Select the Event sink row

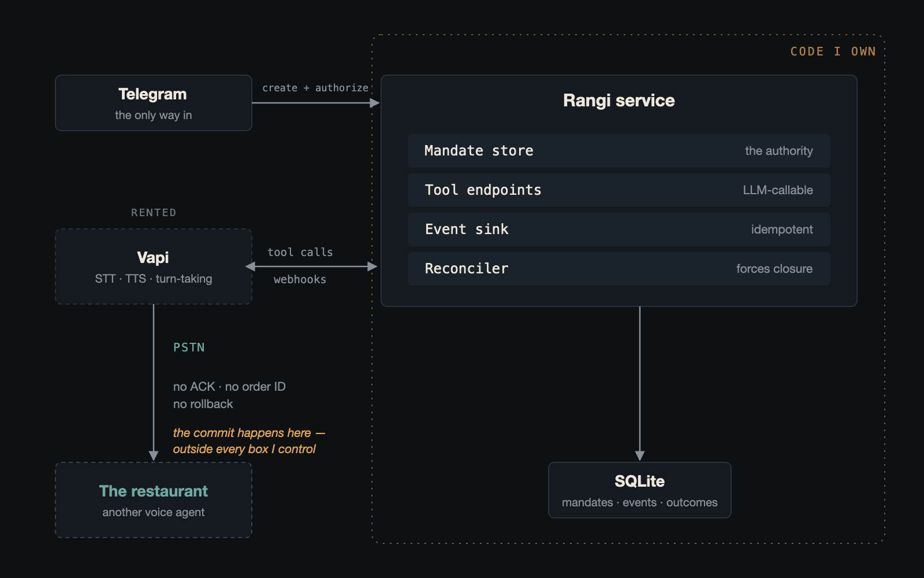click(619, 229)
